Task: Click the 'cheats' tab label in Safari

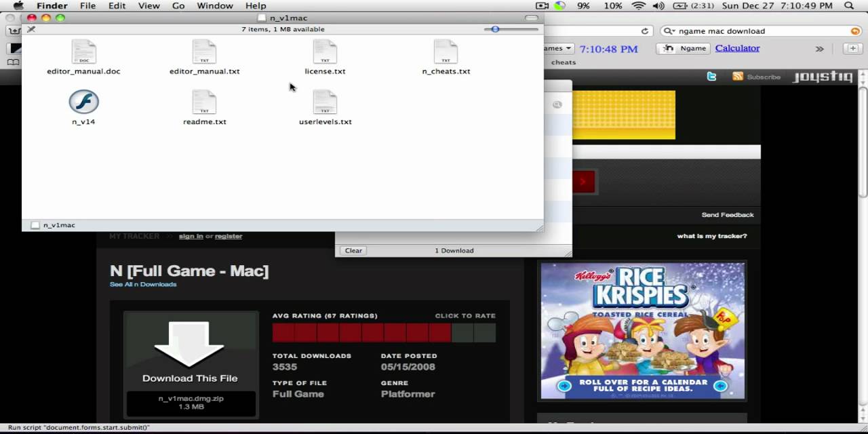Action: click(x=564, y=62)
